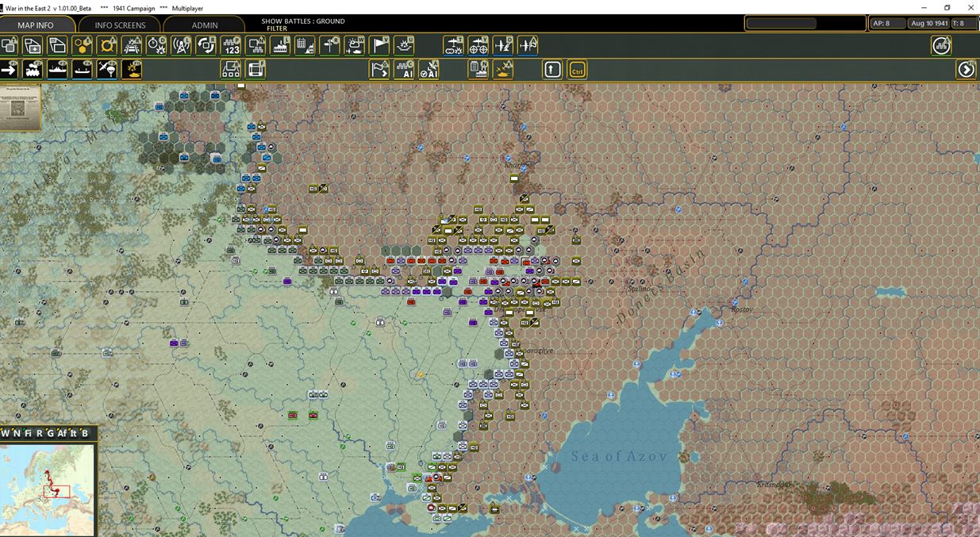Click the AI air assist checkmark icon
This screenshot has width=980, height=537.
click(x=429, y=70)
